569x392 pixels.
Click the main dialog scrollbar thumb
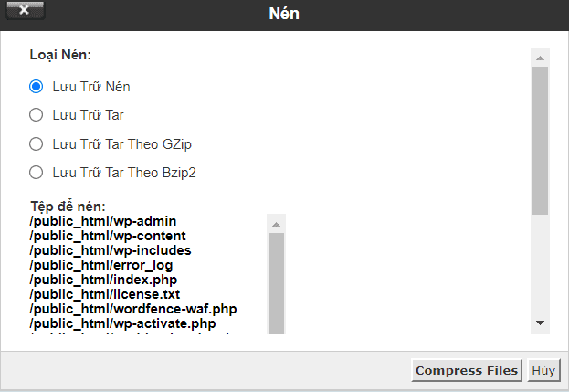[x=541, y=137]
